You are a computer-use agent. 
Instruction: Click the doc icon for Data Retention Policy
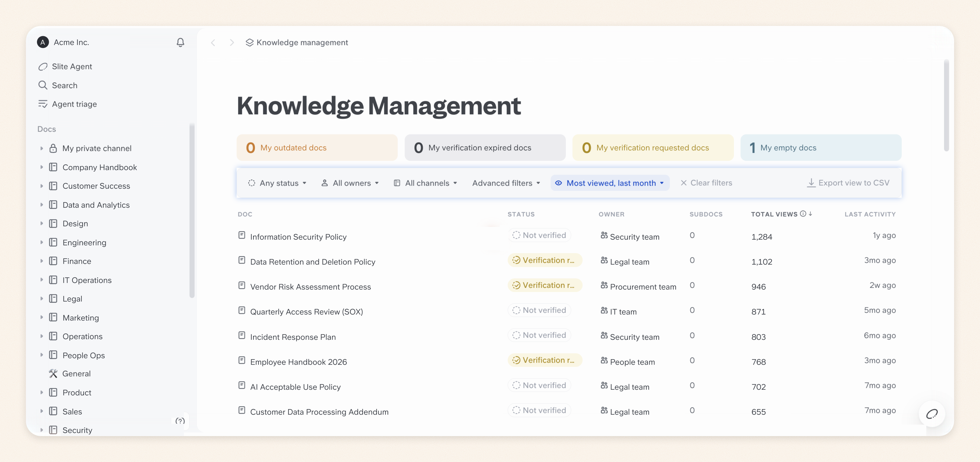(x=241, y=260)
